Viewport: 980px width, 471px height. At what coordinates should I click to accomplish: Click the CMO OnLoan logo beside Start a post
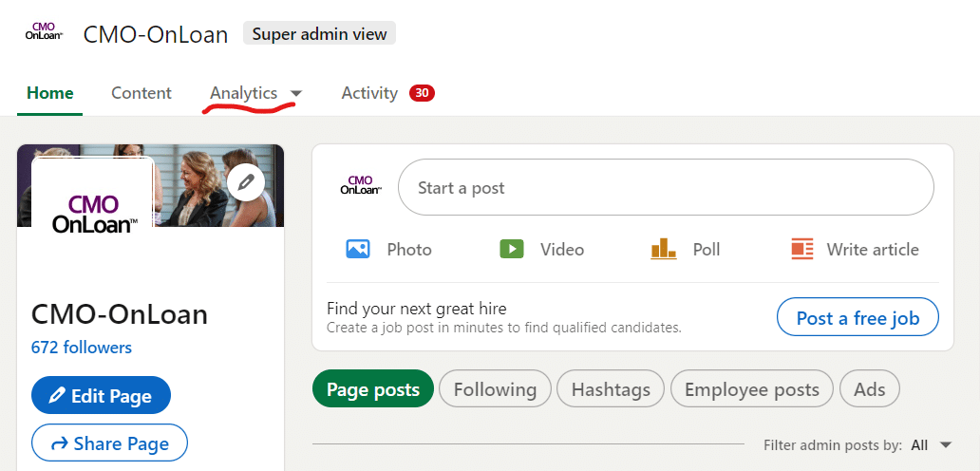361,185
